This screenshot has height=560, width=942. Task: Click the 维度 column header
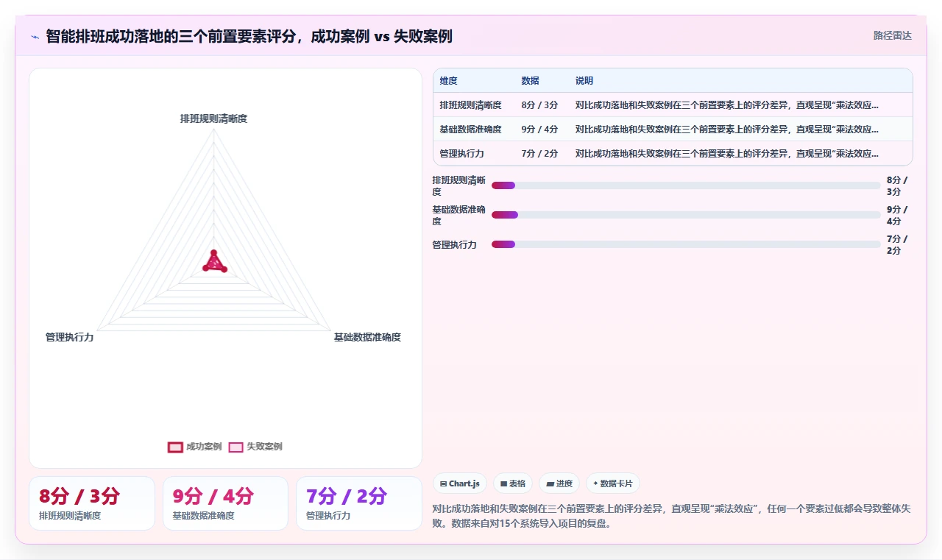(x=449, y=81)
